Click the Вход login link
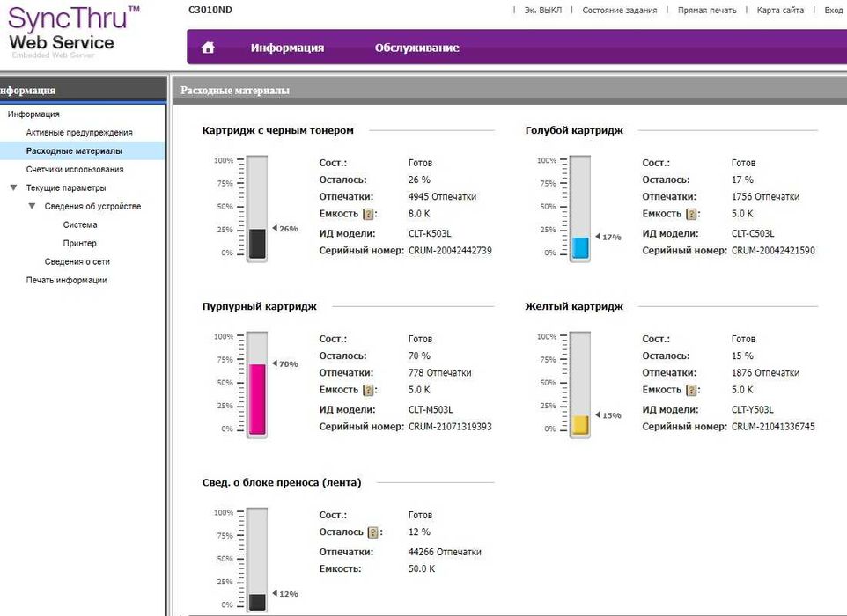The height and width of the screenshot is (616, 847). pos(834,11)
